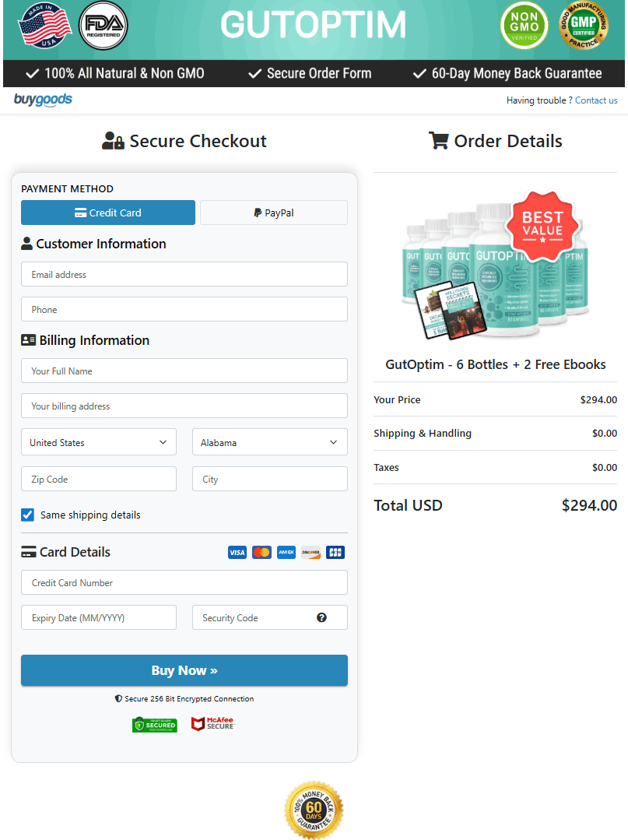Click the green Secured trust badge
The image size is (628, 840).
(154, 725)
